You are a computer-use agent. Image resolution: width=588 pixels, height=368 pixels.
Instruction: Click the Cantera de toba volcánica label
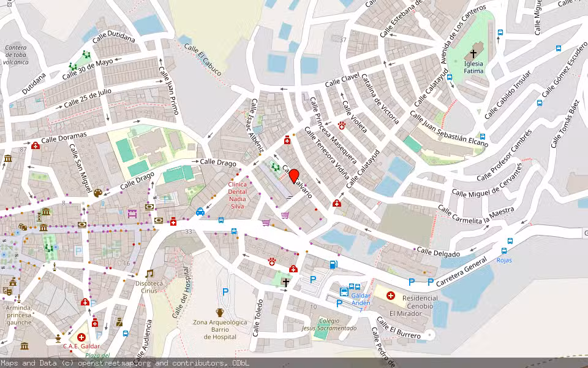click(16, 55)
